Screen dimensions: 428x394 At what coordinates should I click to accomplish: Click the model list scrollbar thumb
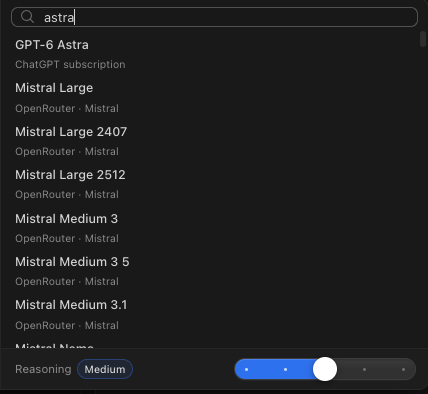click(423, 39)
